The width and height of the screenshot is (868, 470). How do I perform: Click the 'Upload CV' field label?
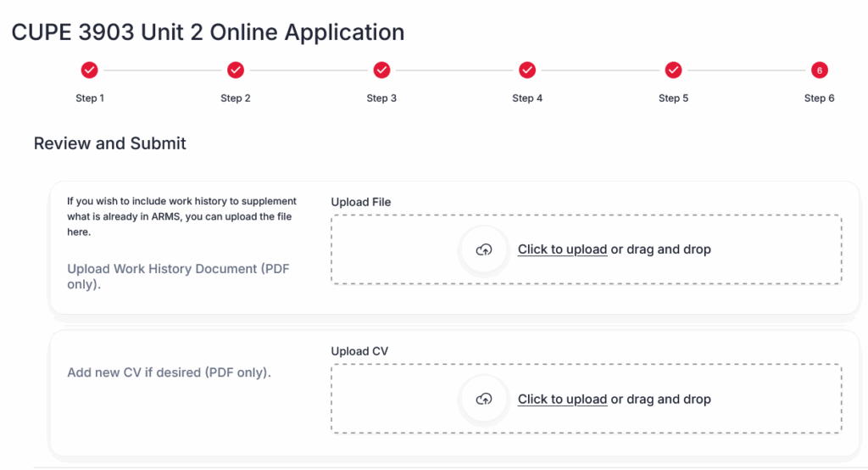pyautogui.click(x=359, y=351)
